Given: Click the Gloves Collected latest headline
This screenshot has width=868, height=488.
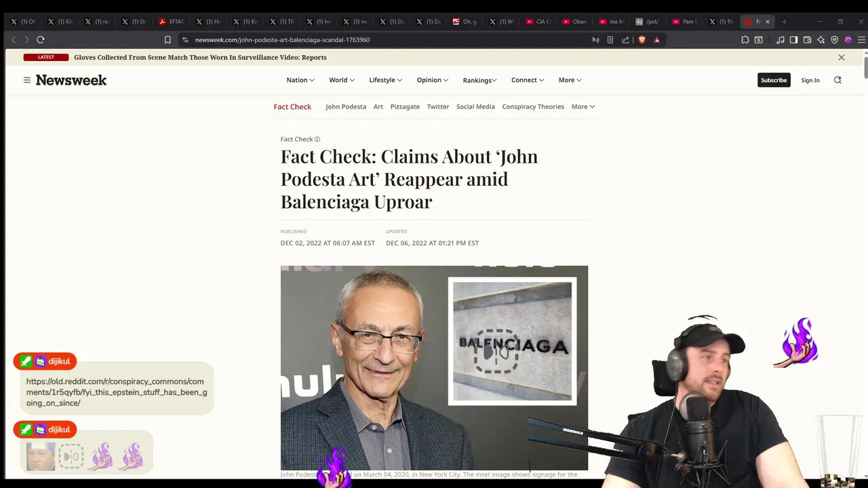Looking at the screenshot, I should (x=200, y=58).
